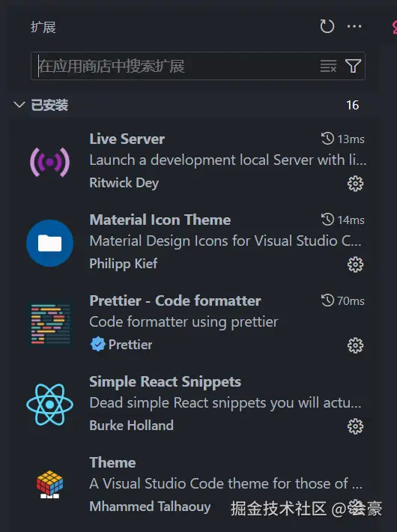
Task: Click the Live Server broadcast icon
Action: pyautogui.click(x=50, y=162)
